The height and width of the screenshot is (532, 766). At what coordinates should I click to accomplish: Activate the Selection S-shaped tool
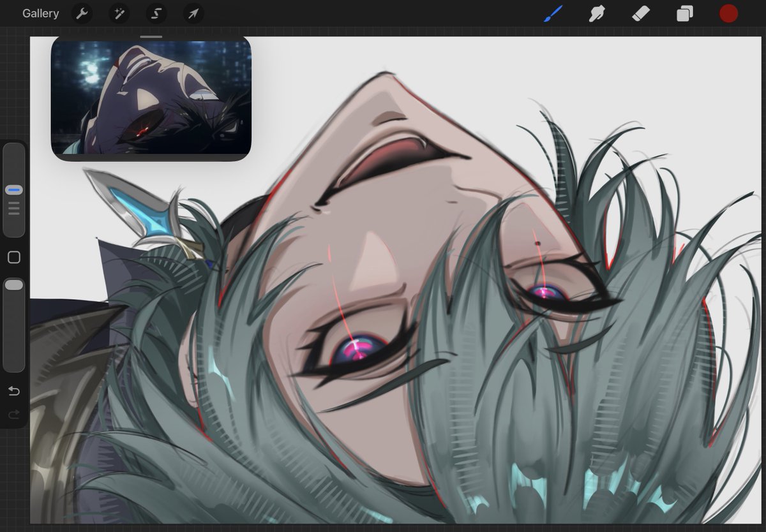(156, 13)
